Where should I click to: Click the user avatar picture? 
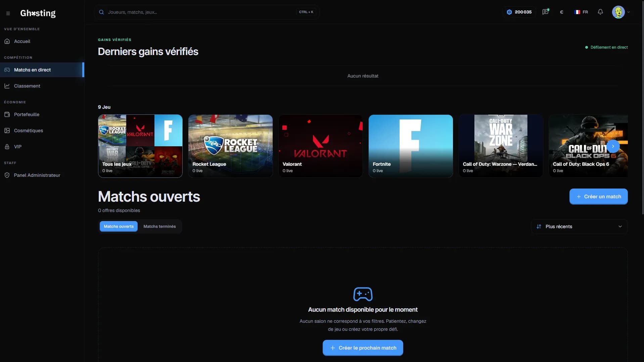618,12
